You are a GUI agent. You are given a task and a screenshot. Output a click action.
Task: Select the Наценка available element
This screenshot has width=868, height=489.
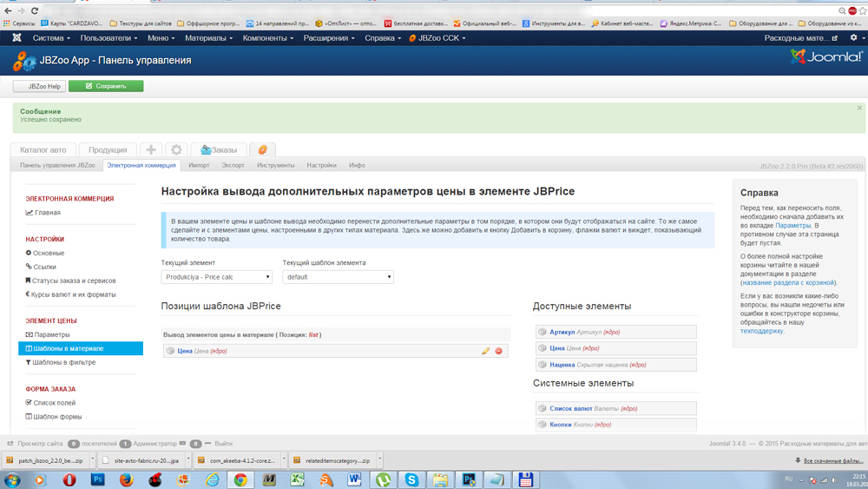point(615,365)
